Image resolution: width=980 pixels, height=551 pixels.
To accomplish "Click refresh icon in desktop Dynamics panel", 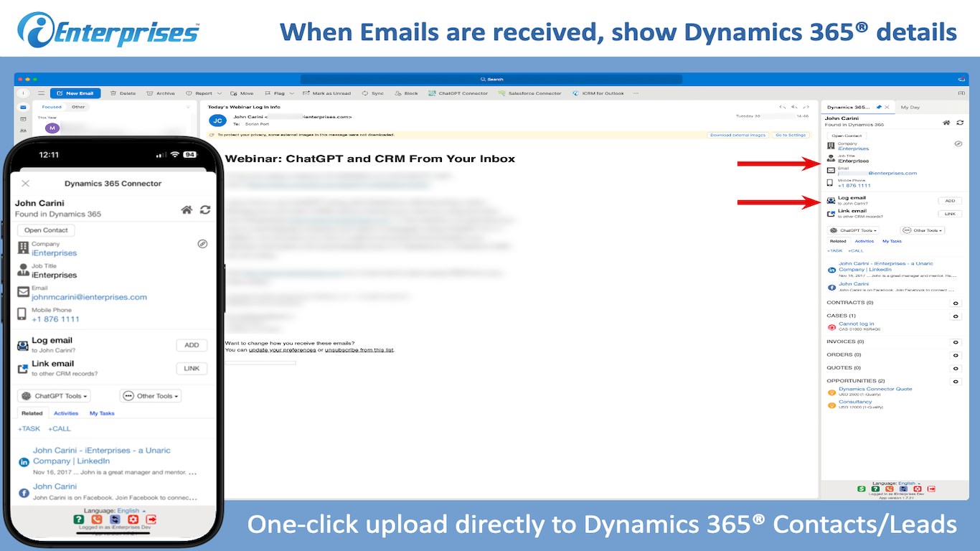I will [958, 123].
